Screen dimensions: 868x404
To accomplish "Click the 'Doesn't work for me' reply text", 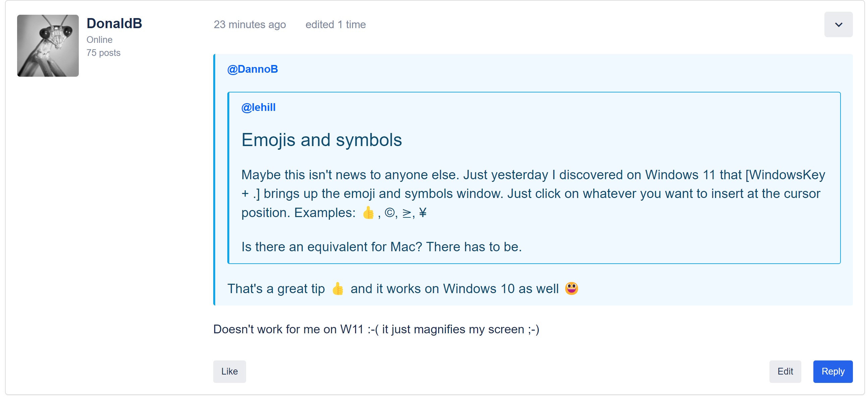I will click(376, 329).
